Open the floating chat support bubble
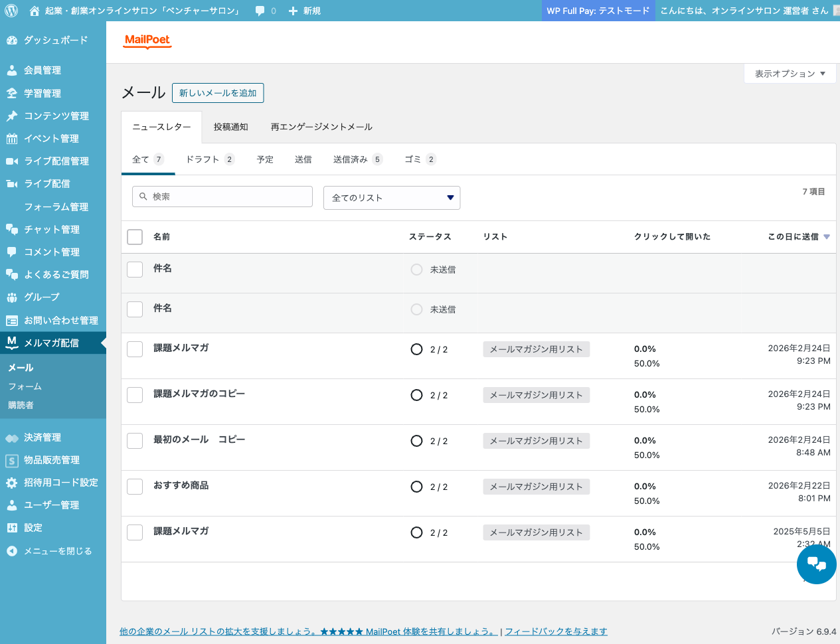This screenshot has width=840, height=644. [x=816, y=564]
